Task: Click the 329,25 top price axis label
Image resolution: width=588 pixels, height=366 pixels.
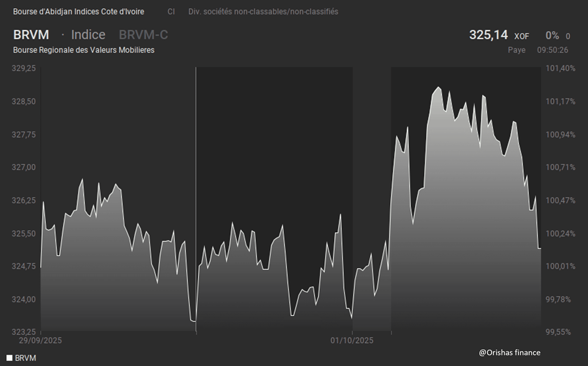Action: (x=24, y=68)
